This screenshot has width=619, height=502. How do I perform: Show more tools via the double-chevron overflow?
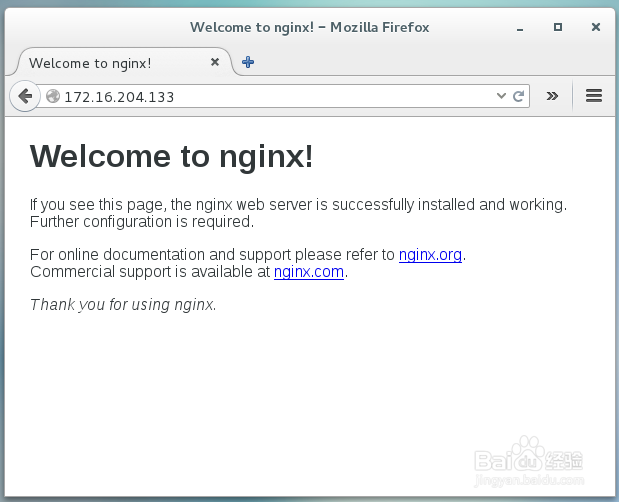pyautogui.click(x=552, y=96)
